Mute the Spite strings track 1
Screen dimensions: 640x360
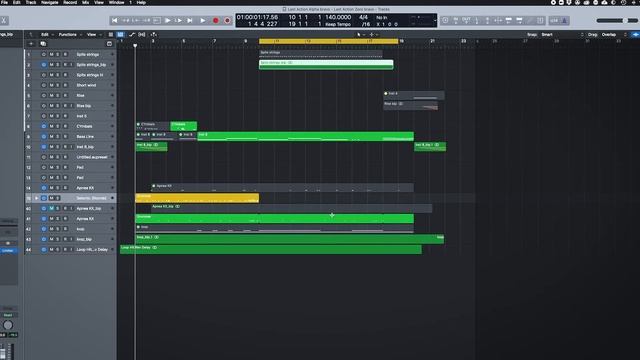(51, 54)
